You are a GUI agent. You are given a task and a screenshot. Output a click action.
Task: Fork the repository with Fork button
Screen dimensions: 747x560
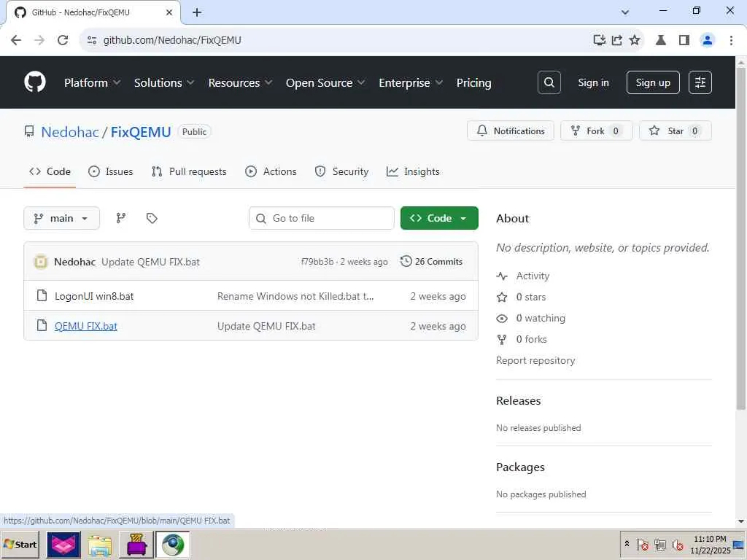point(597,131)
